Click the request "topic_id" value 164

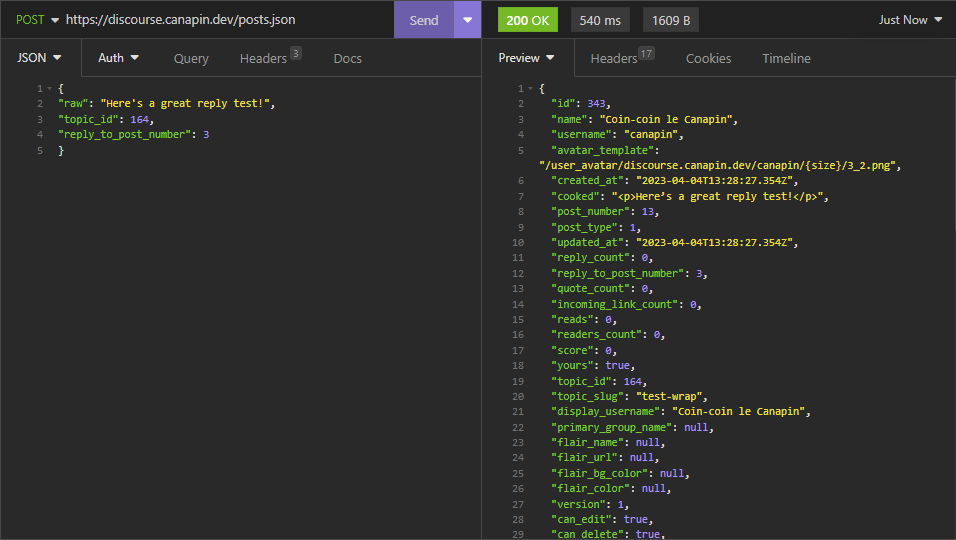139,119
